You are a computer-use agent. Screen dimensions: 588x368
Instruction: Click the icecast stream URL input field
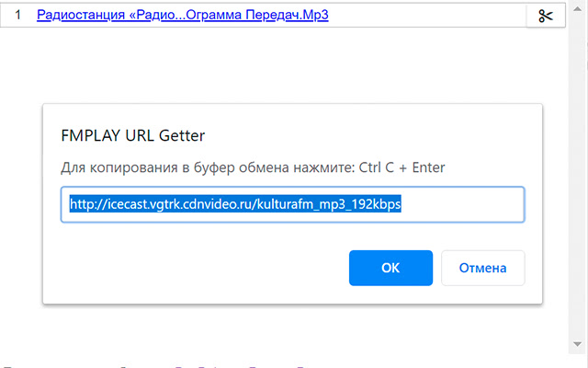pyautogui.click(x=292, y=204)
